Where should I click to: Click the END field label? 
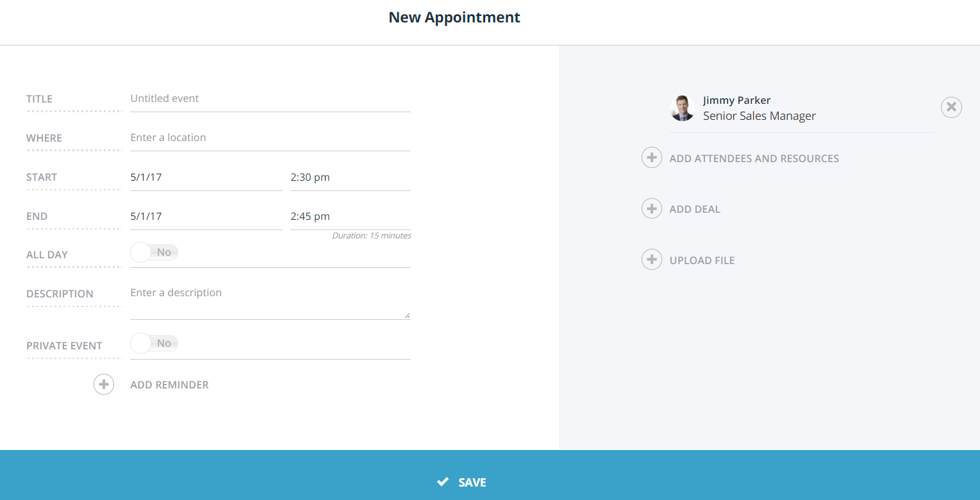pos(37,216)
